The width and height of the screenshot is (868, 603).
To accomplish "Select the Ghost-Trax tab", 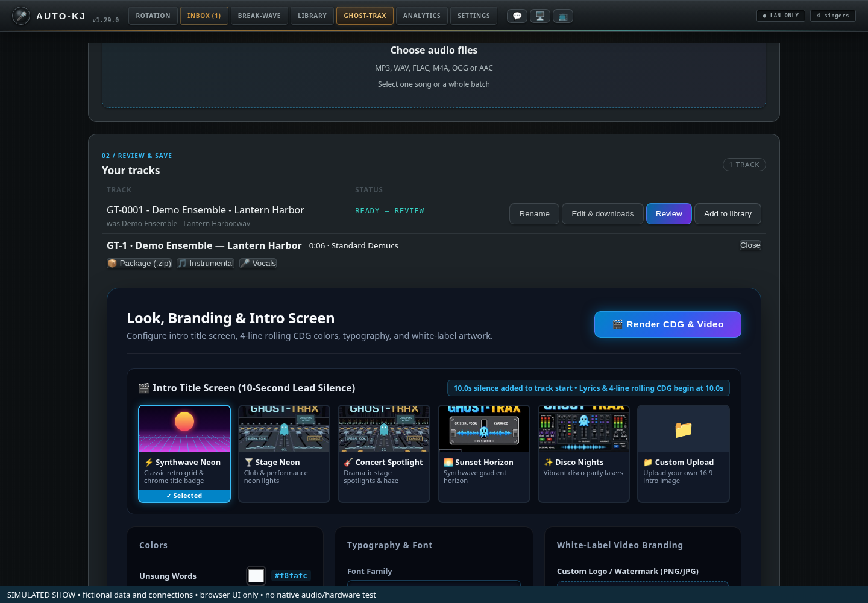I will pos(365,16).
